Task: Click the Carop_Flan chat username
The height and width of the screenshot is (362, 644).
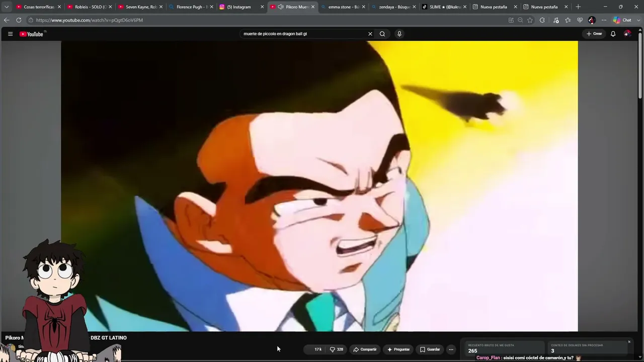Action: pyautogui.click(x=488, y=358)
